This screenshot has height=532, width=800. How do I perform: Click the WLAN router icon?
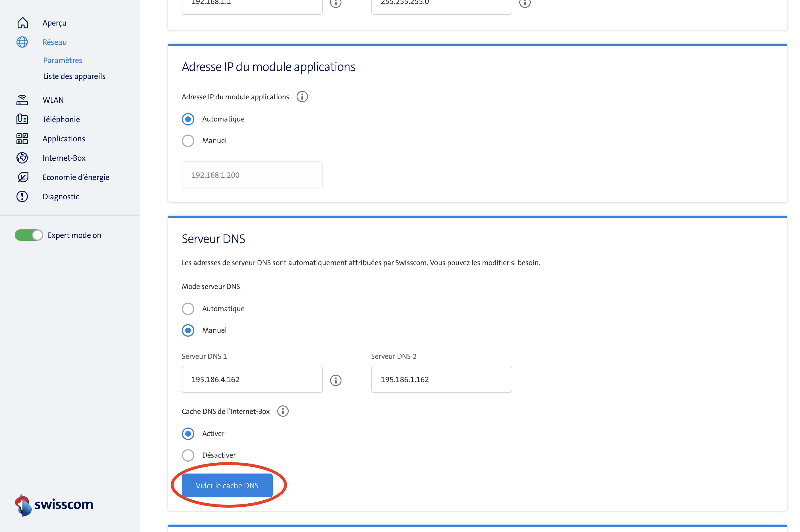pos(22,100)
